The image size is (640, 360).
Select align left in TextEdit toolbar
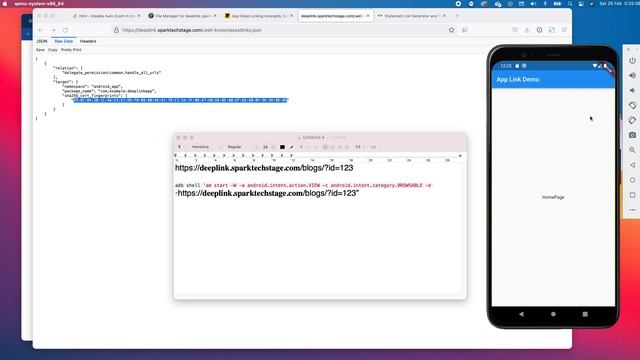326,147
